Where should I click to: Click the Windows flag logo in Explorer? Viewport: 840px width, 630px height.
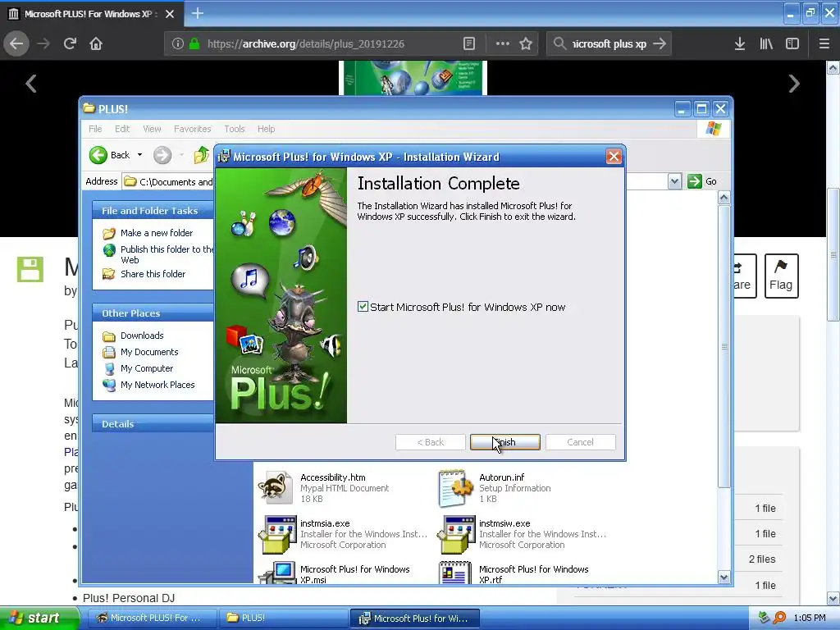pyautogui.click(x=713, y=129)
